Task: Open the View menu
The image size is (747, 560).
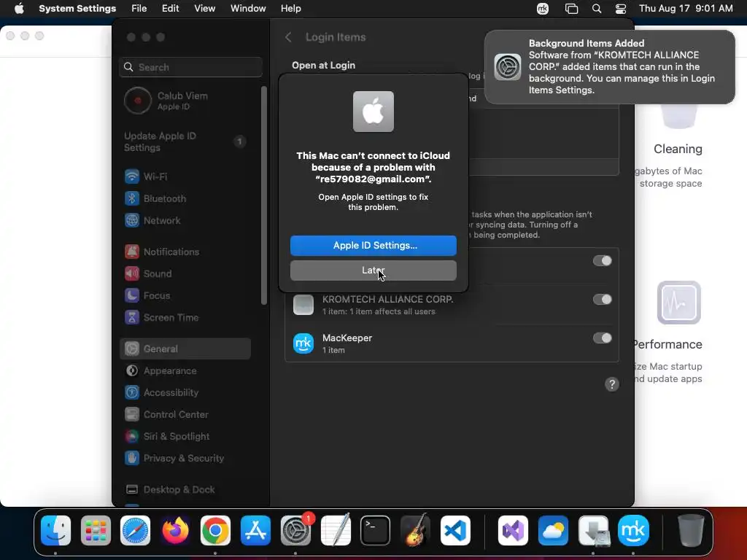Action: pyautogui.click(x=204, y=9)
